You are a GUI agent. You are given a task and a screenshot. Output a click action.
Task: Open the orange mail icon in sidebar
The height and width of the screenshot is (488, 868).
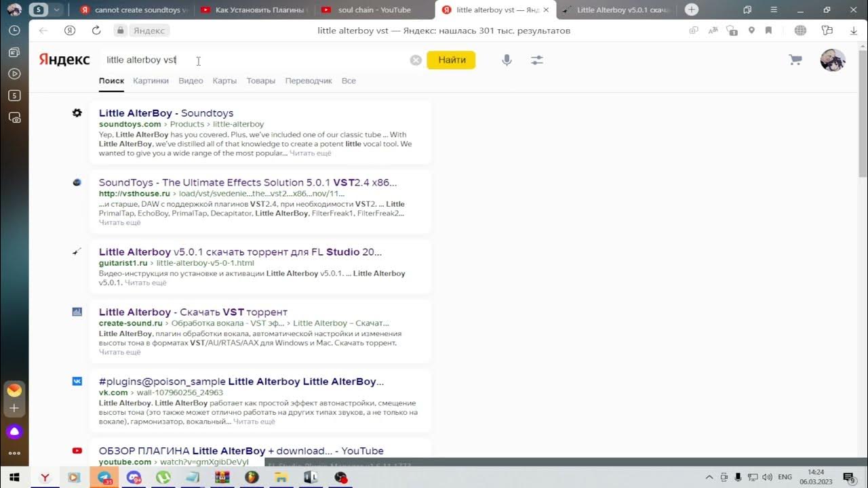point(14,390)
